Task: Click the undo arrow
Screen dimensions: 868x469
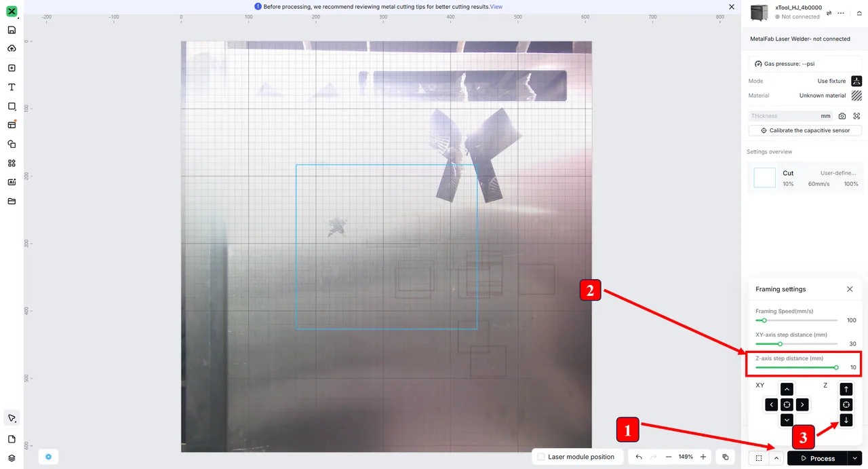Action: (639, 457)
